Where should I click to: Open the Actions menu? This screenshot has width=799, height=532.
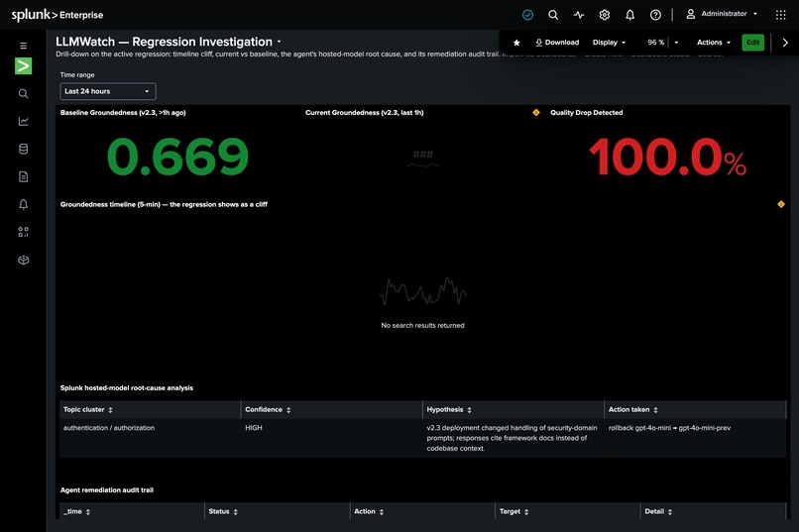point(714,43)
